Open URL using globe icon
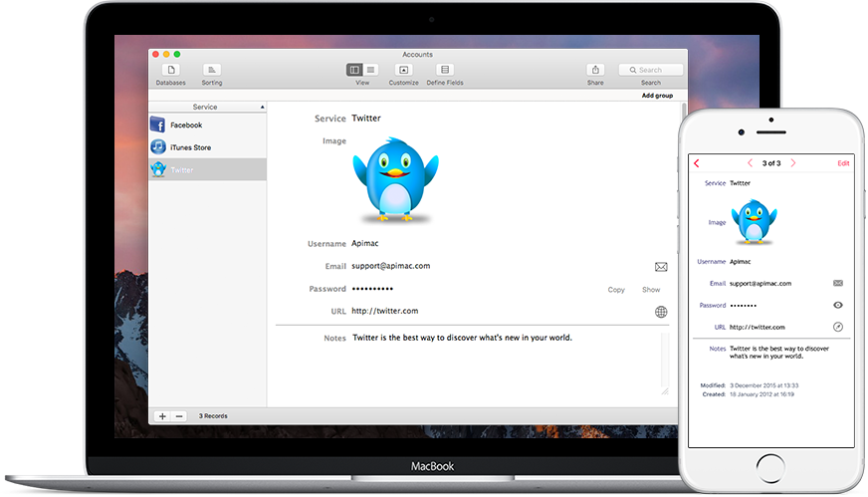The height and width of the screenshot is (497, 868). click(x=661, y=312)
